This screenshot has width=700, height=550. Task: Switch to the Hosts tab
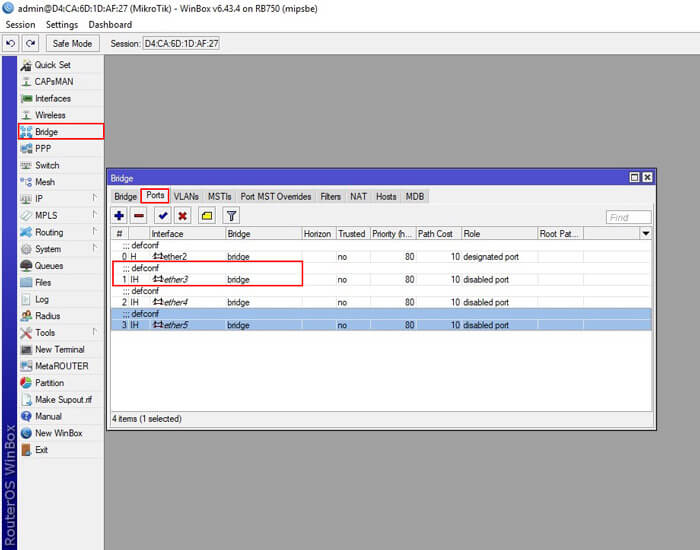[x=386, y=196]
